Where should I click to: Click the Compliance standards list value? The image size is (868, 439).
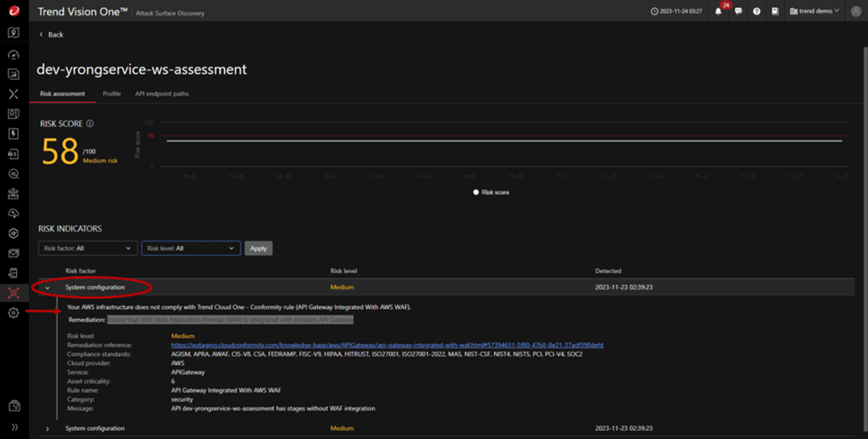pyautogui.click(x=377, y=354)
